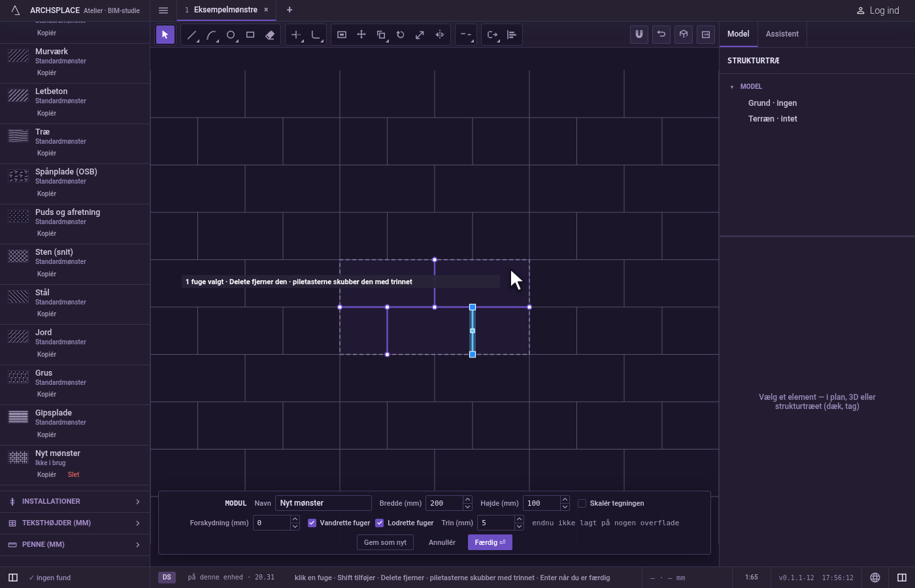Select the rotate tool
The height and width of the screenshot is (588, 915).
point(401,35)
